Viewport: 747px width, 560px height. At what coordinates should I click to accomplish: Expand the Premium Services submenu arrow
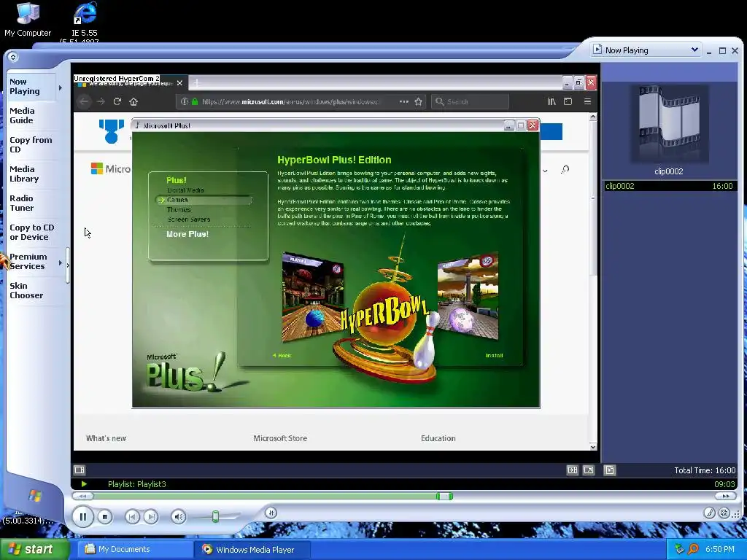pos(61,262)
